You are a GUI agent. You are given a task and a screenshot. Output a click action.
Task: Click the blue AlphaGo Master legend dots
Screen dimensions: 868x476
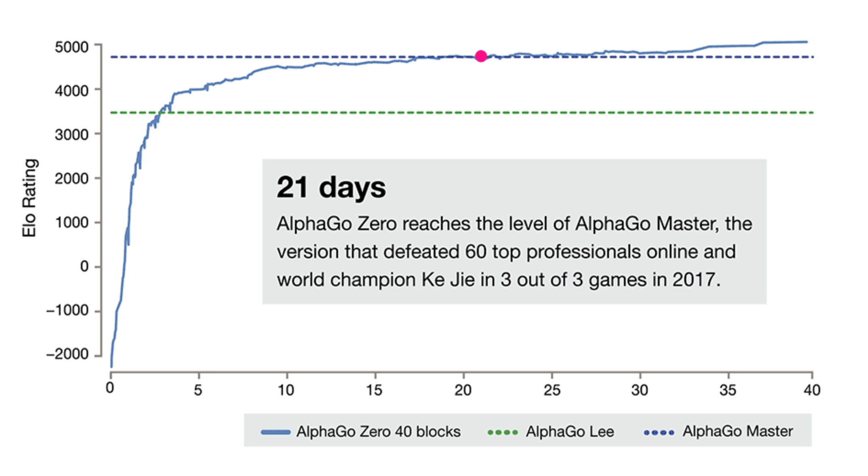tap(659, 432)
